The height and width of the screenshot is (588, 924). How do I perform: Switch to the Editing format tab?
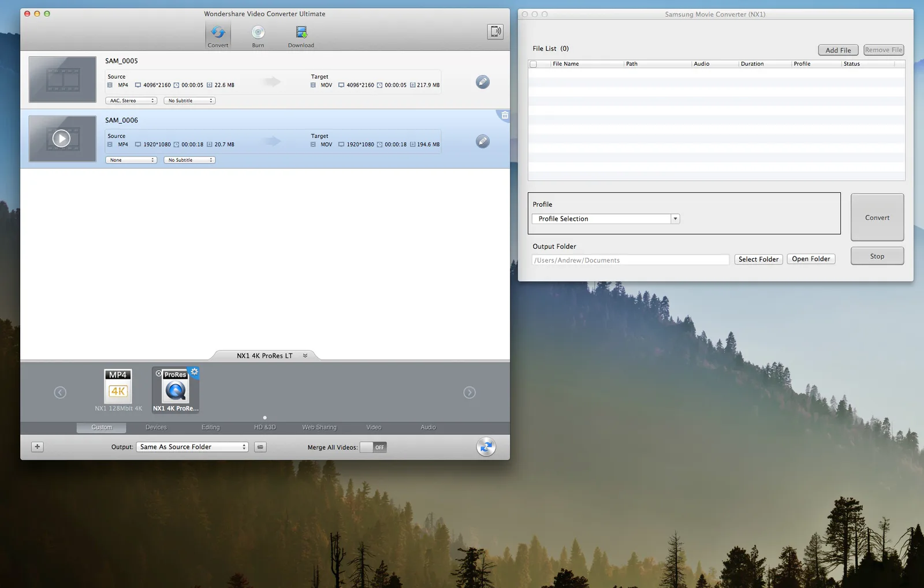point(210,427)
